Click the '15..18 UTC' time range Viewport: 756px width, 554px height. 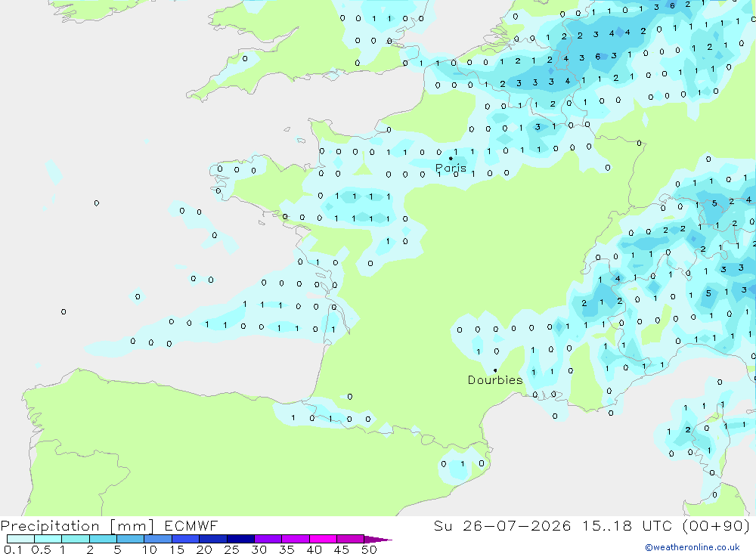(627, 525)
